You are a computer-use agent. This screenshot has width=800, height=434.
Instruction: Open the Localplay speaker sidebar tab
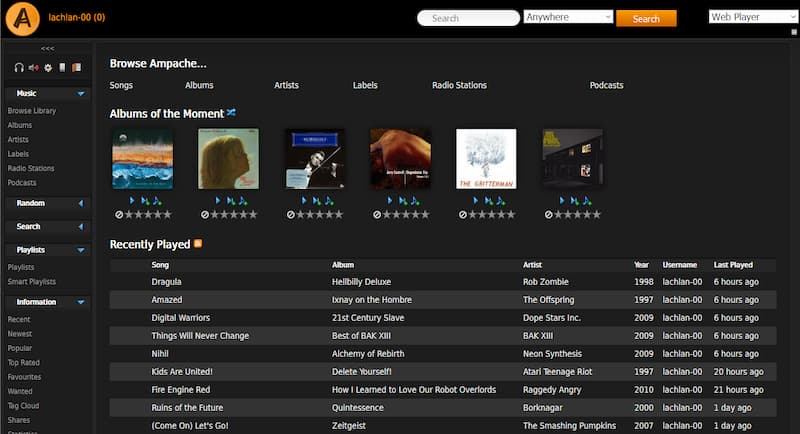pyautogui.click(x=34, y=67)
